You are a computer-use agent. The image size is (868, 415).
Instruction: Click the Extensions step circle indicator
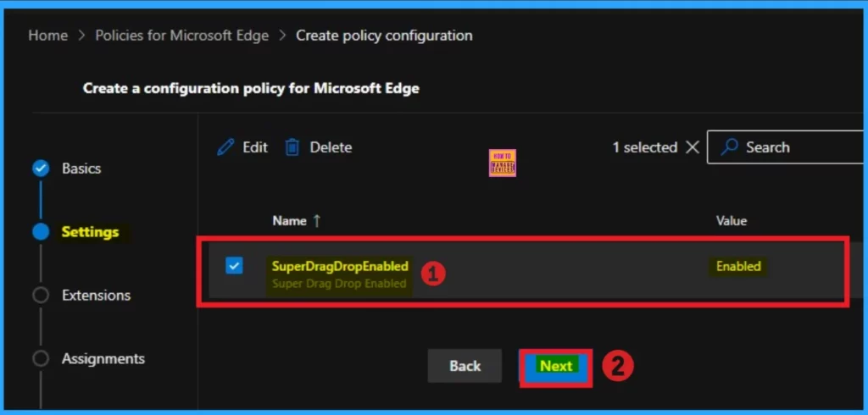pyautogui.click(x=41, y=295)
